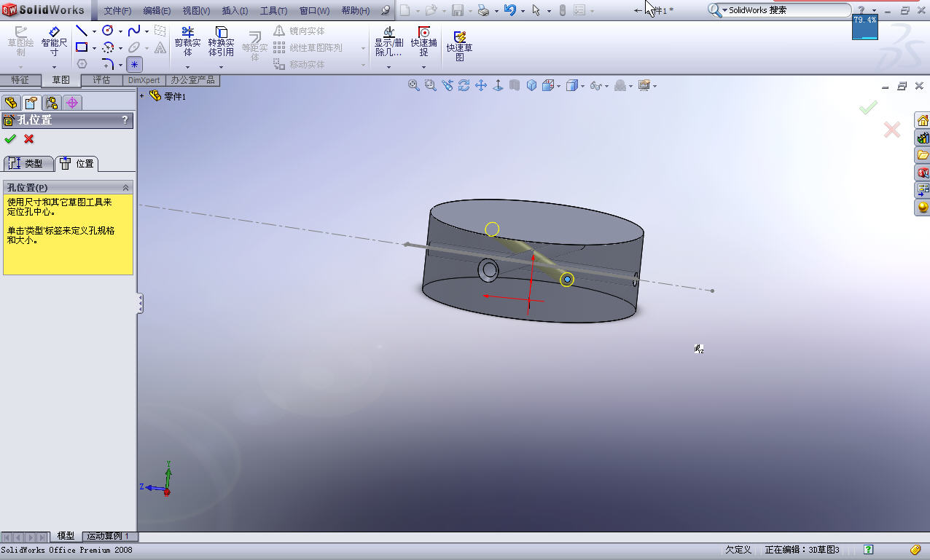This screenshot has height=560, width=930.
Task: Cancel sketch with corner red X
Action: coord(891,130)
